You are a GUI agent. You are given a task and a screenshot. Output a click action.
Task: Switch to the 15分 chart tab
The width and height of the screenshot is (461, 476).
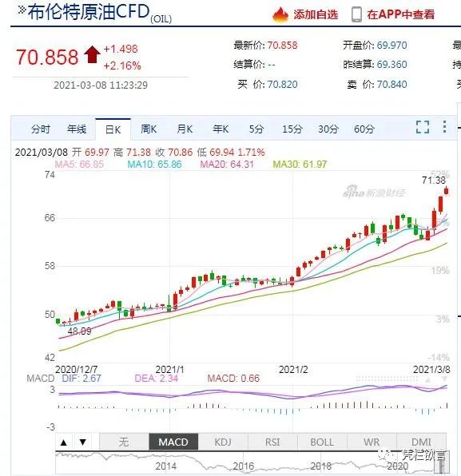coord(292,129)
